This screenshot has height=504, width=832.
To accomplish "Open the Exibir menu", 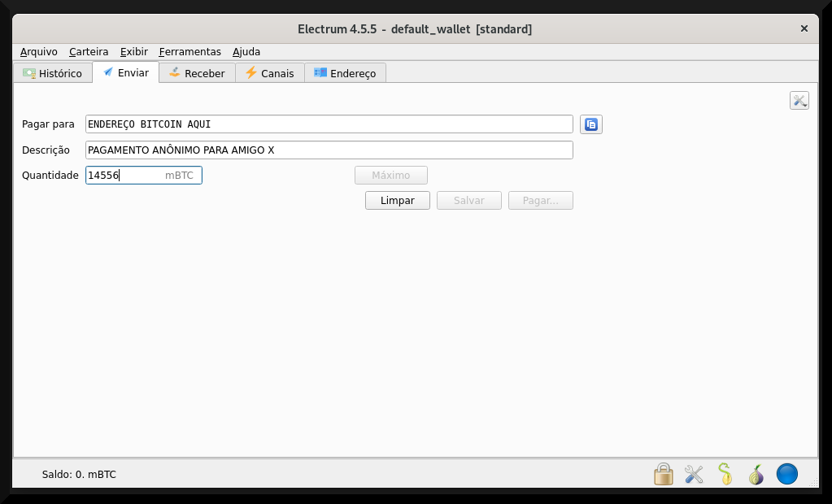I will tap(133, 51).
